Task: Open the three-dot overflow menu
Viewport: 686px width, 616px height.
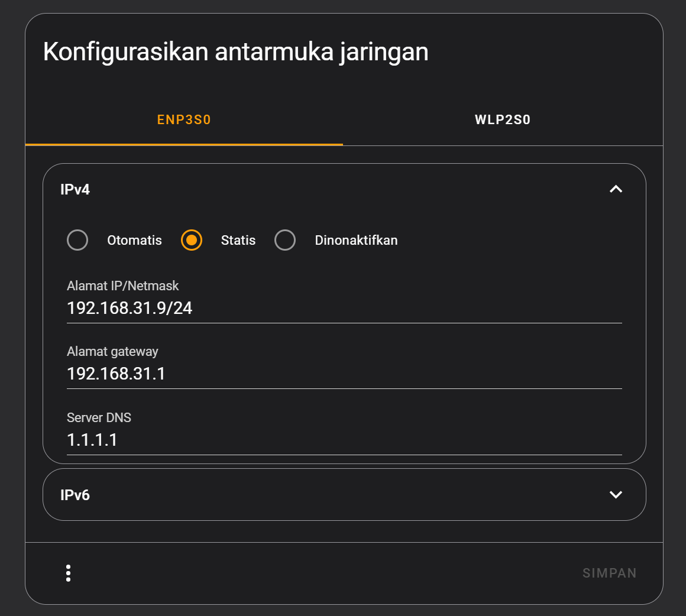Action: click(x=69, y=573)
